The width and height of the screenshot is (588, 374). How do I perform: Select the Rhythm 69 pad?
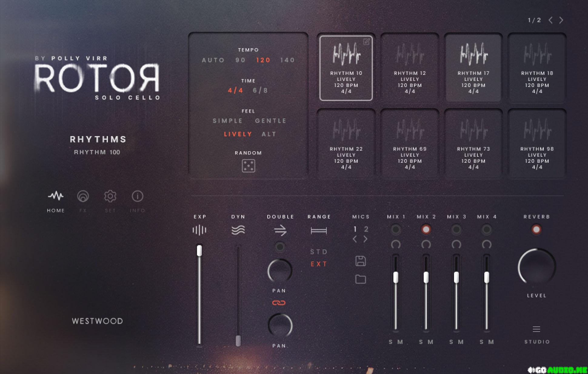410,143
